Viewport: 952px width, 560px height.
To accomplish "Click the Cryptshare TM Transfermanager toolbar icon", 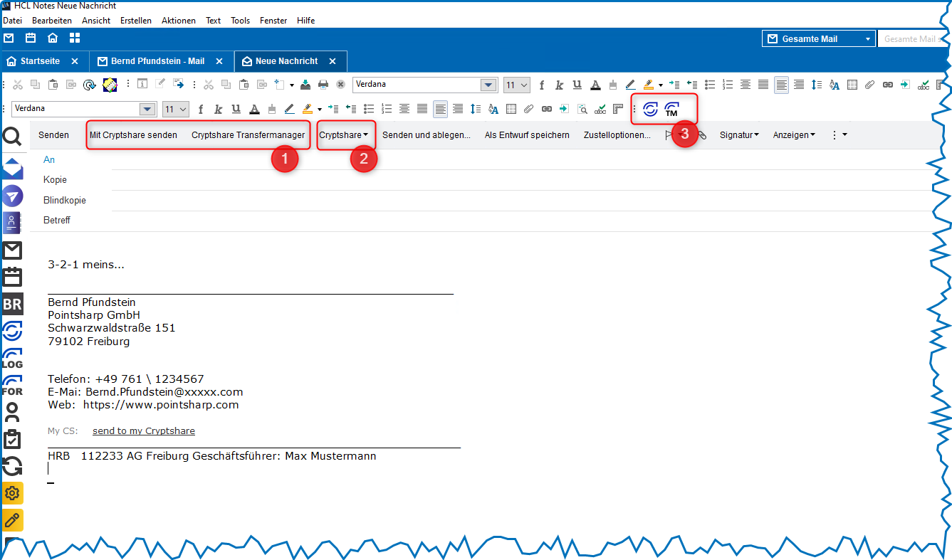I will (671, 109).
